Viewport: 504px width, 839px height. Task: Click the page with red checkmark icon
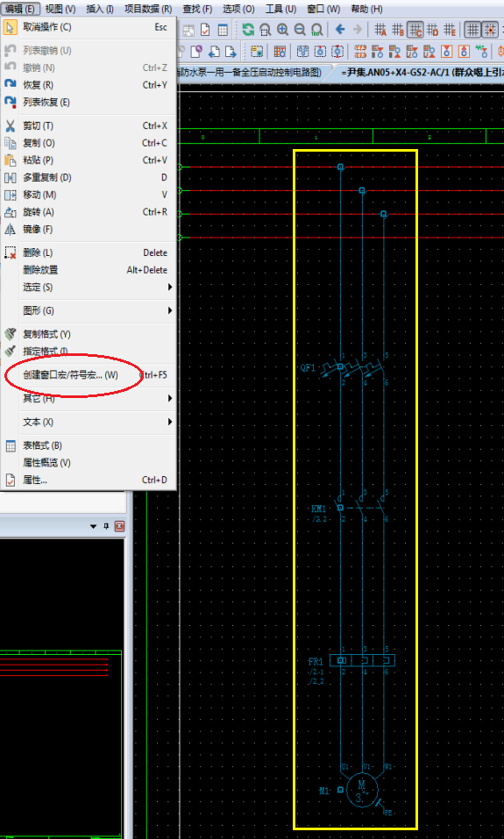(x=205, y=30)
